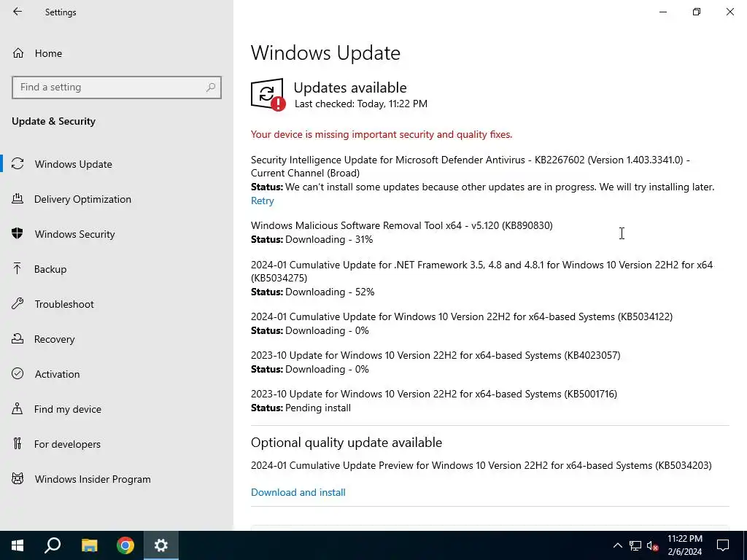Click the Windows Insider cat-face icon
The width and height of the screenshot is (747, 560).
(x=18, y=478)
